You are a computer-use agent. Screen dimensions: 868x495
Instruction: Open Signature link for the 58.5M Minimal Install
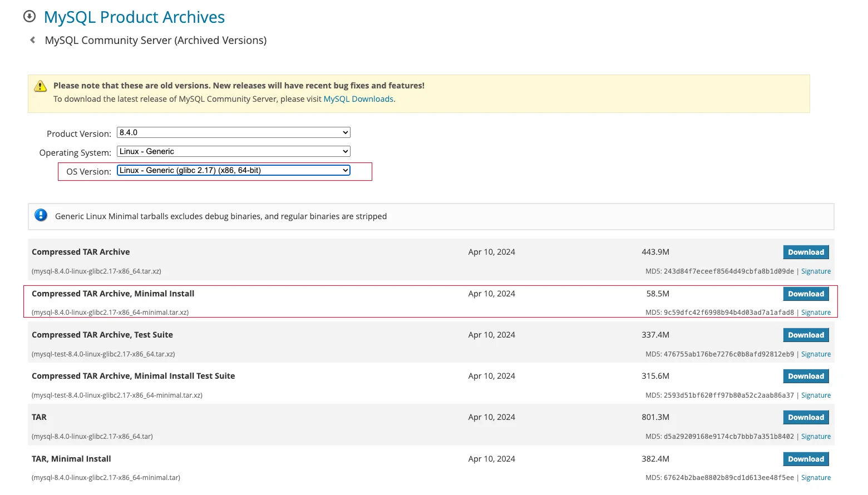click(x=816, y=313)
